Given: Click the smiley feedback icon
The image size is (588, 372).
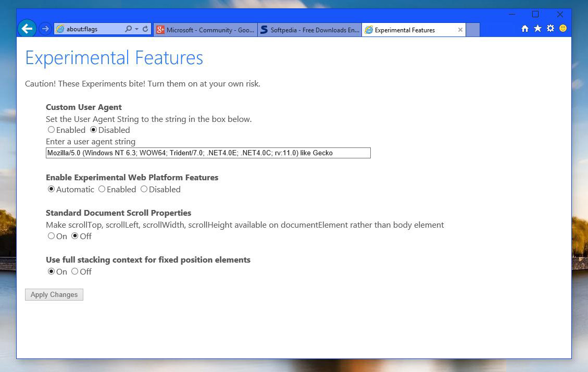Looking at the screenshot, I should [563, 29].
